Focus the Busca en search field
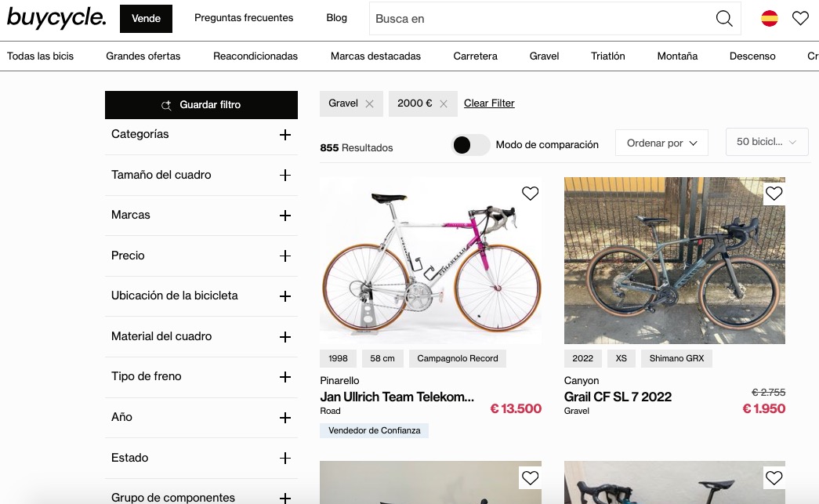Image resolution: width=819 pixels, height=504 pixels. (x=541, y=19)
